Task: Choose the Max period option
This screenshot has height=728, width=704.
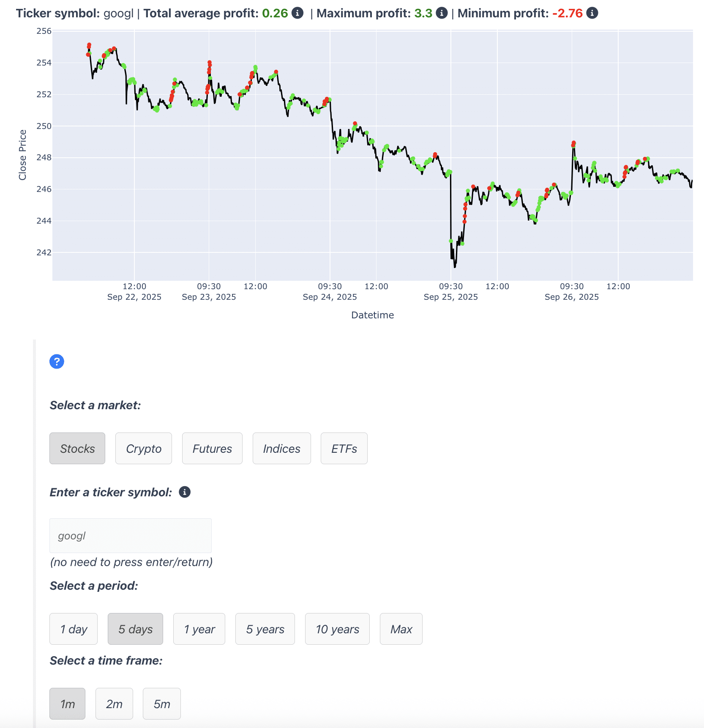Action: coord(401,629)
